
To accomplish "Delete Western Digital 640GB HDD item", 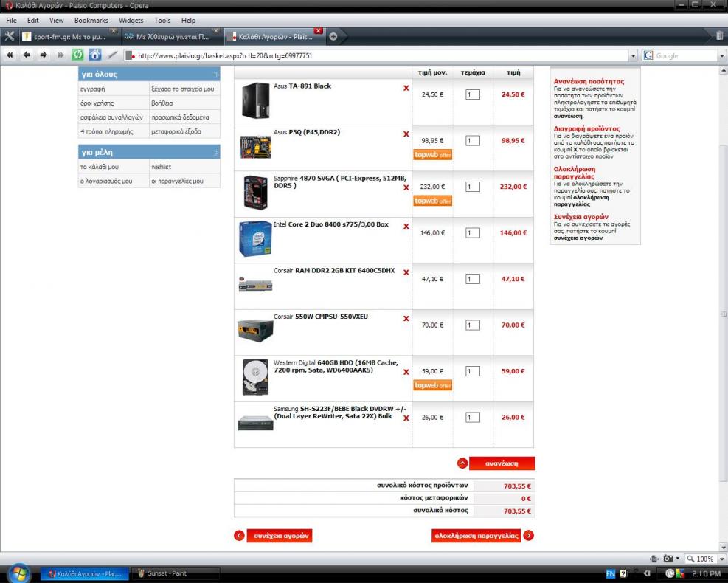I will (406, 372).
